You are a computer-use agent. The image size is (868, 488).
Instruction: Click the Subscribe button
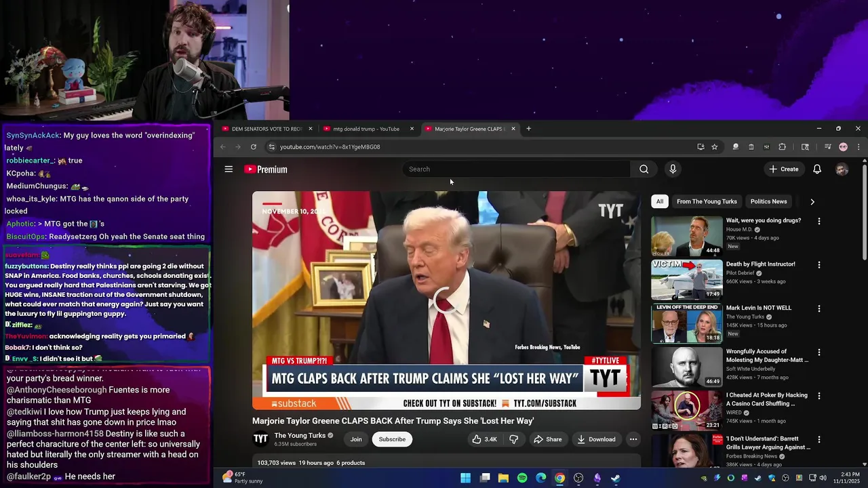tap(392, 439)
